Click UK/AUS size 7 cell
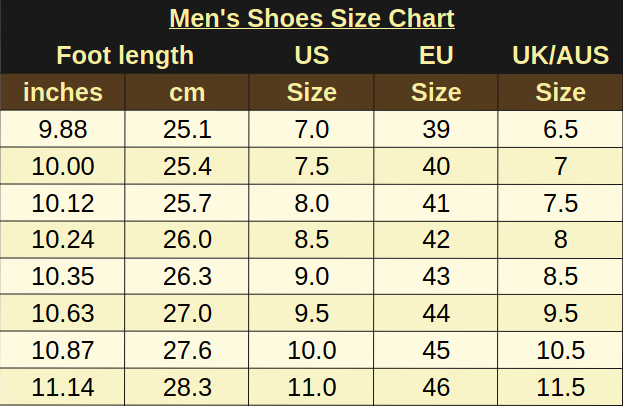Image resolution: width=623 pixels, height=406 pixels. click(x=560, y=166)
